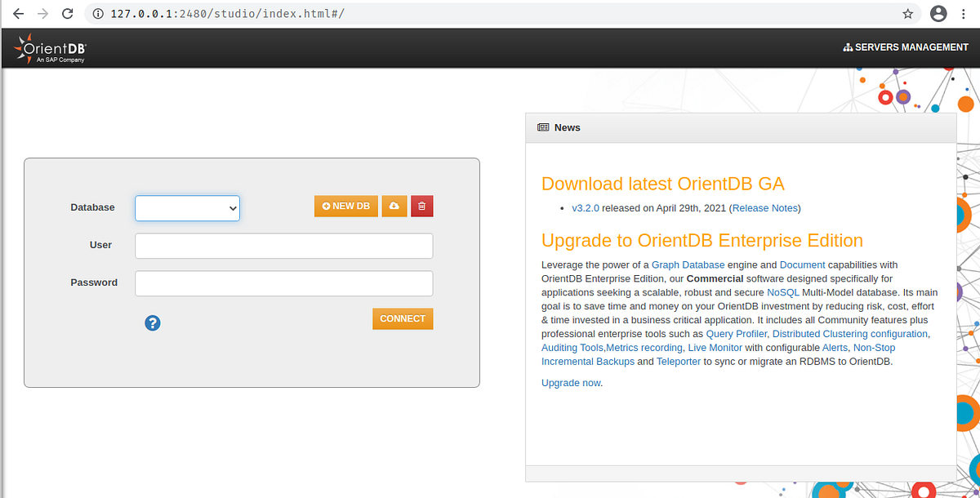Follow the Graph Database link
The height and width of the screenshot is (498, 980).
point(688,265)
